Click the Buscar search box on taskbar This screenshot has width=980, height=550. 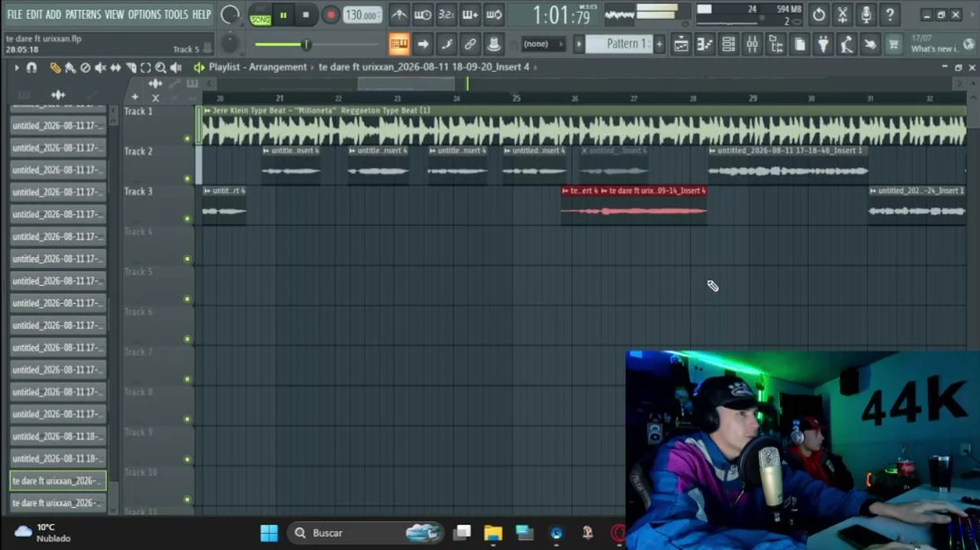click(366, 533)
